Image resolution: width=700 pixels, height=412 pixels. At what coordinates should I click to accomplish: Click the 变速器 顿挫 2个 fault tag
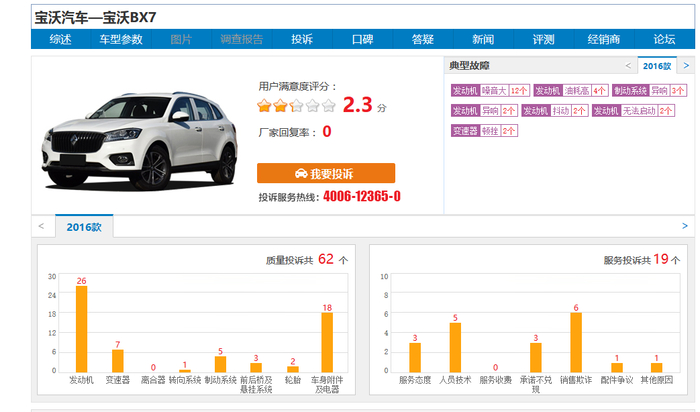pos(484,131)
